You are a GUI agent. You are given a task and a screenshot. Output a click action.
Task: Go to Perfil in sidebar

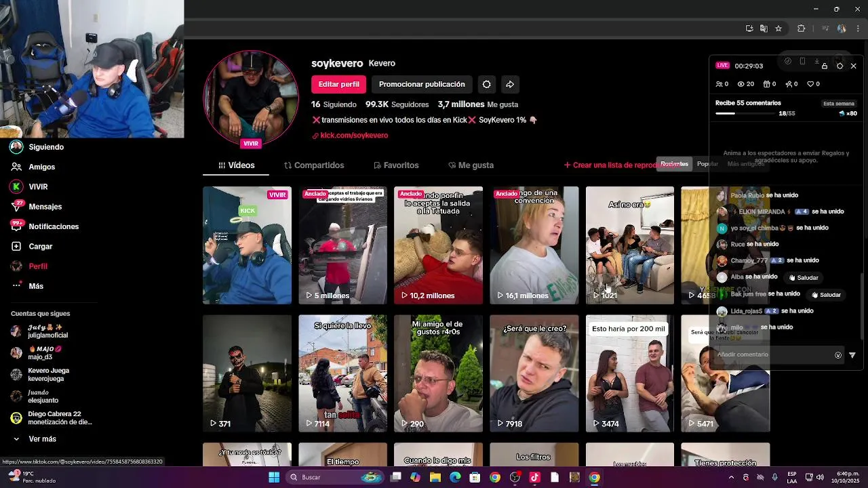[29, 266]
